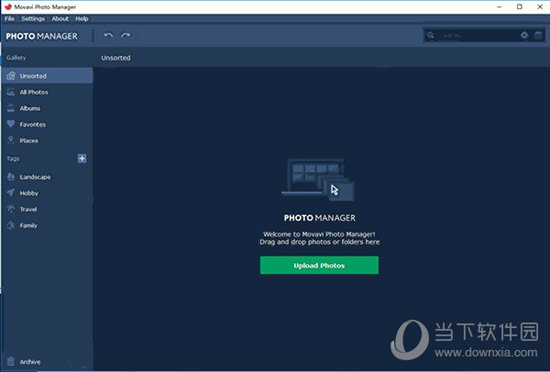Click the 'Welcome to Movavi Photo Manager!' text

click(319, 234)
